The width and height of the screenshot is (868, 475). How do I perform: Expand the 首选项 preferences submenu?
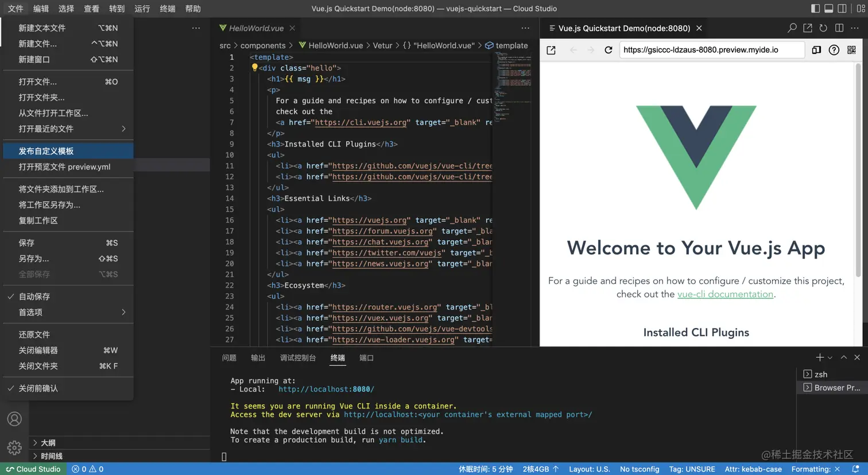click(x=68, y=312)
